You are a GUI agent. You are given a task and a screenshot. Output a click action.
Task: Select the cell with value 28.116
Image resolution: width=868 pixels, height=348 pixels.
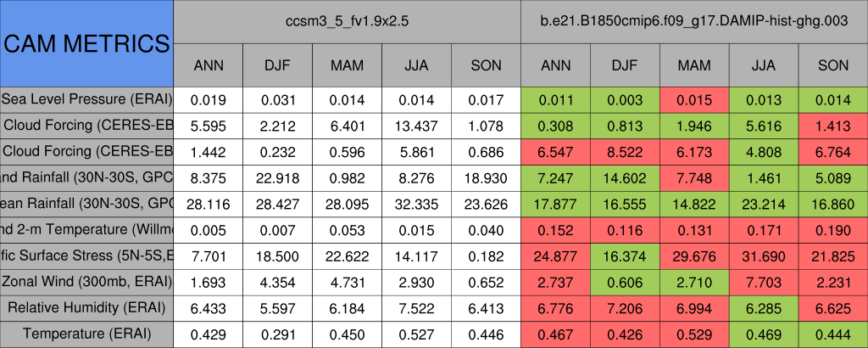(x=208, y=204)
